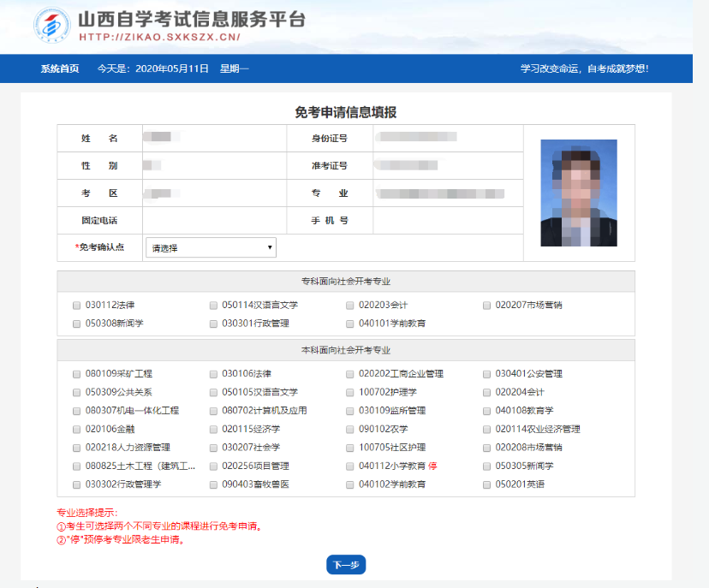The height and width of the screenshot is (588, 709).
Task: Open the 免考确认点 dropdown showing 请选择
Action: coord(211,247)
